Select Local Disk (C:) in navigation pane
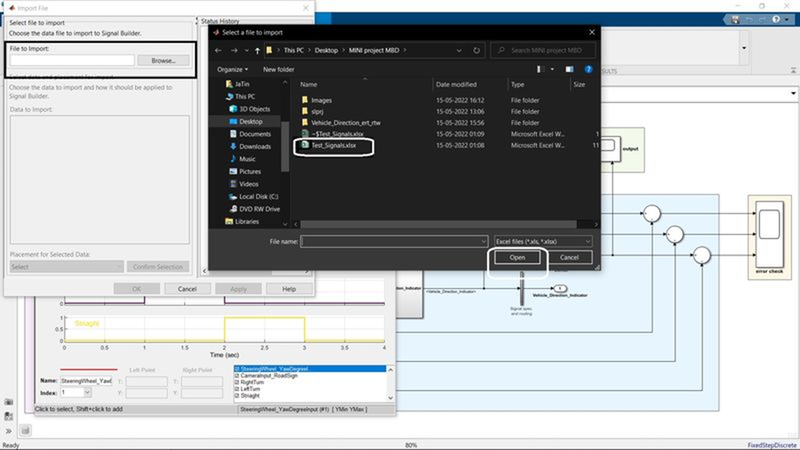Image resolution: width=800 pixels, height=450 pixels. (x=258, y=196)
